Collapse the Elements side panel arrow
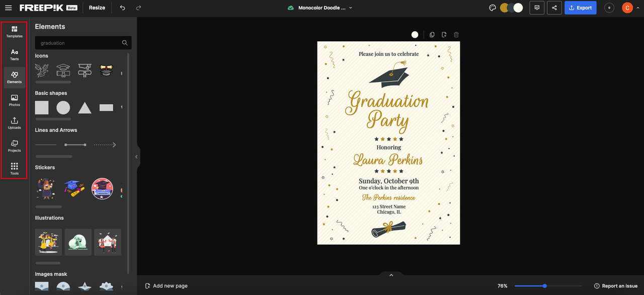The height and width of the screenshot is (295, 644). click(136, 157)
